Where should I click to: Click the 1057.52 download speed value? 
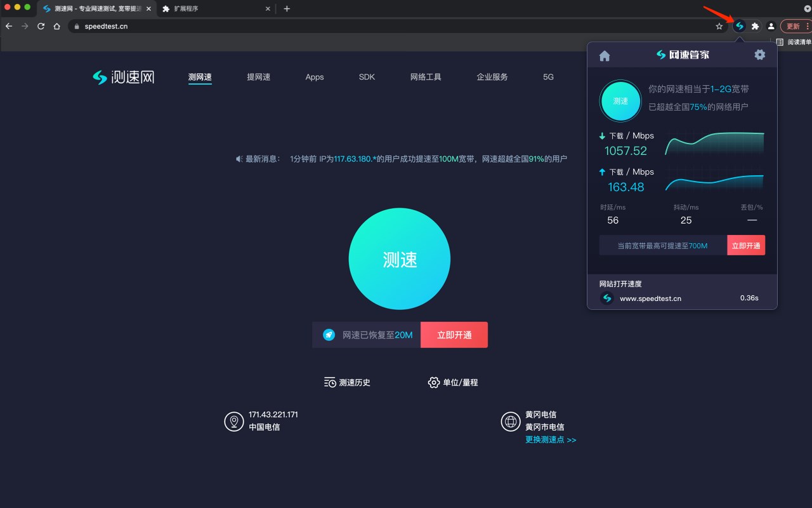(x=625, y=150)
